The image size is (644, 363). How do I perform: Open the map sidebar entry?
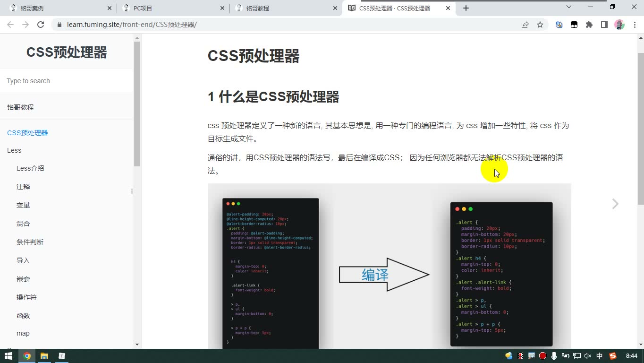[x=23, y=333]
